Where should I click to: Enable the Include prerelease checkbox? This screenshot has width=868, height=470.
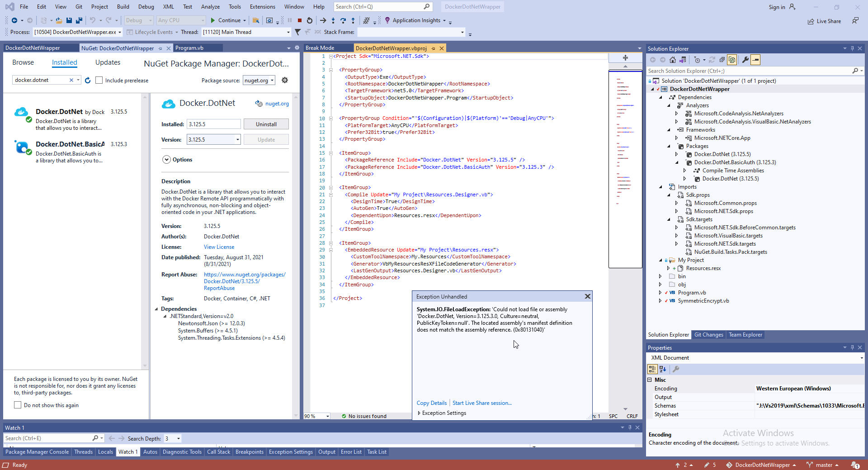(99, 80)
